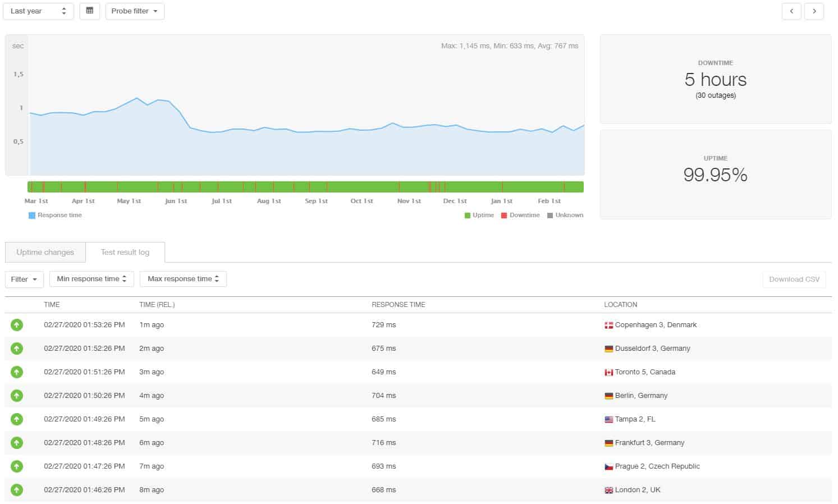Click green up-status icon for 01:53:26 PM row
This screenshot has width=838, height=504.
17,325
